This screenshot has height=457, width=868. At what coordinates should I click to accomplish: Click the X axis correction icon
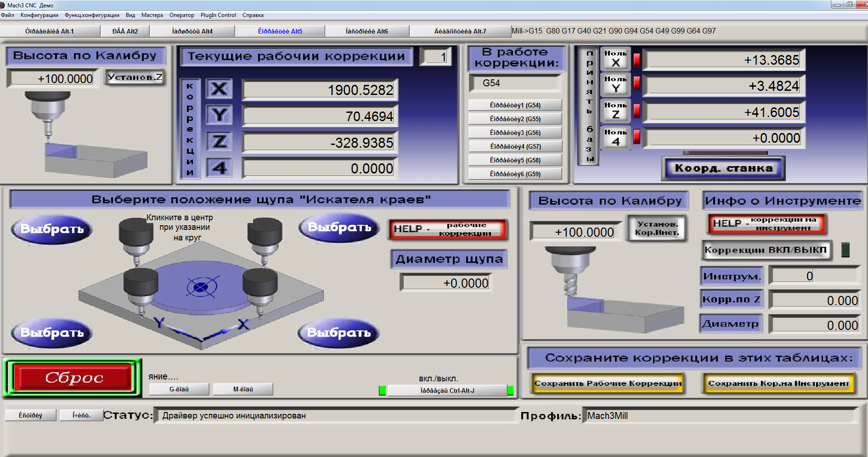click(x=219, y=89)
